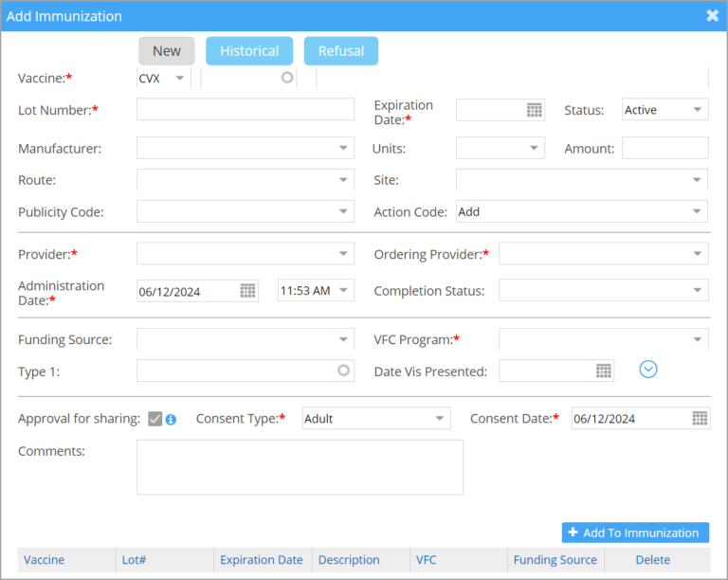Expand the VFC Program dropdown
728x580 pixels.
pyautogui.click(x=604, y=339)
